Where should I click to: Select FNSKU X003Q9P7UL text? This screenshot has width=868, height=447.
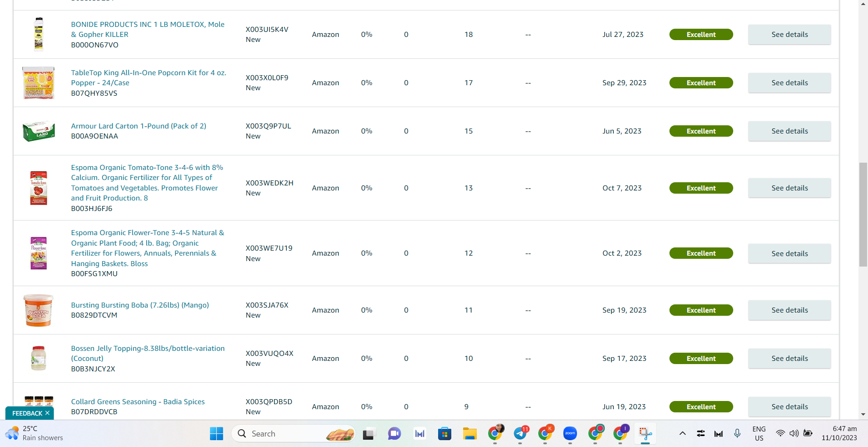click(x=268, y=126)
